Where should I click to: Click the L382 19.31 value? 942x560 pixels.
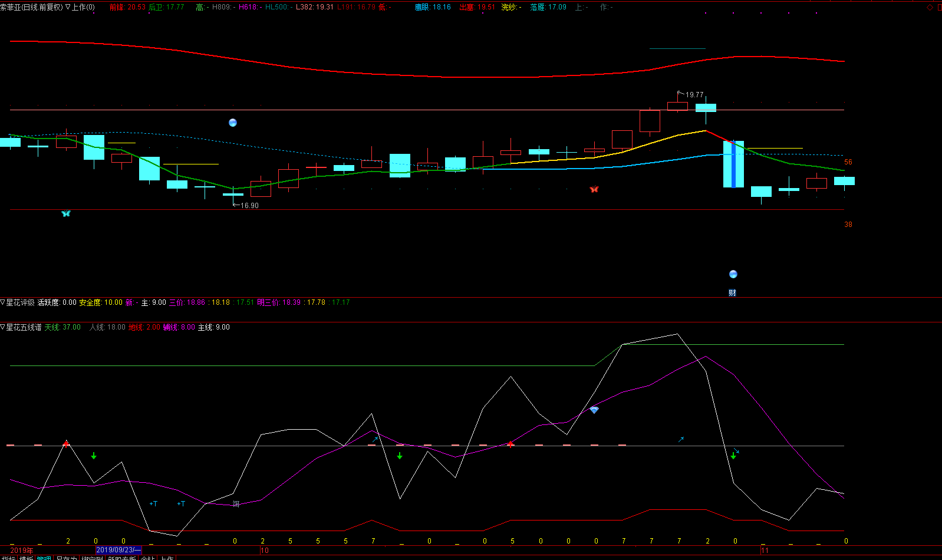tap(315, 7)
